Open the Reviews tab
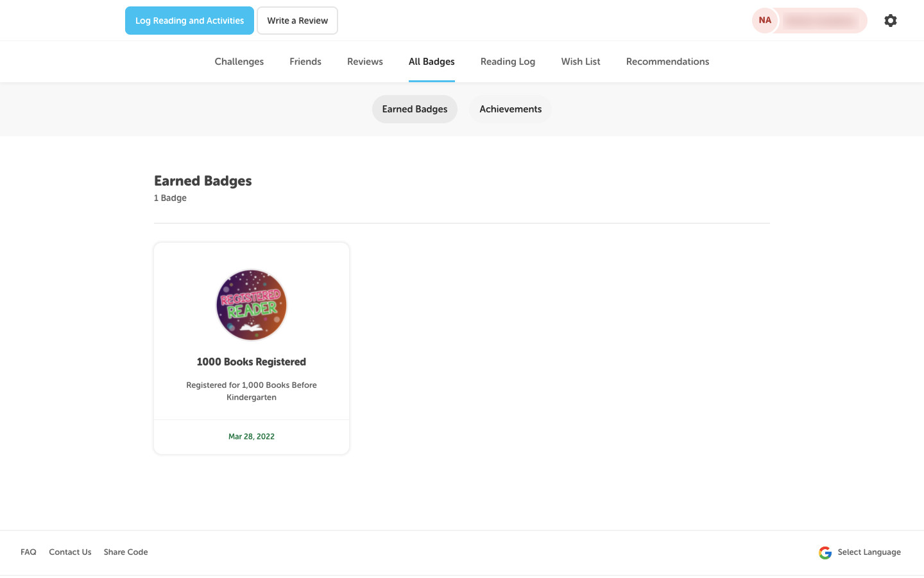The width and height of the screenshot is (924, 578). pos(364,62)
